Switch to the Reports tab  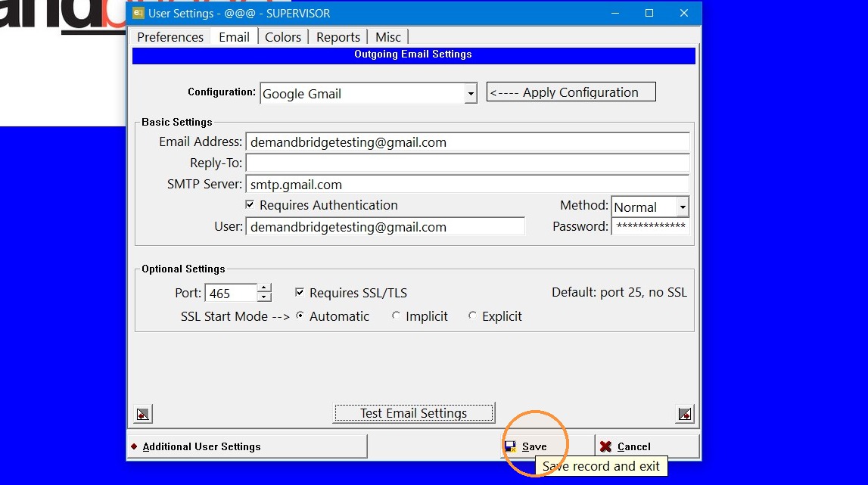(338, 37)
